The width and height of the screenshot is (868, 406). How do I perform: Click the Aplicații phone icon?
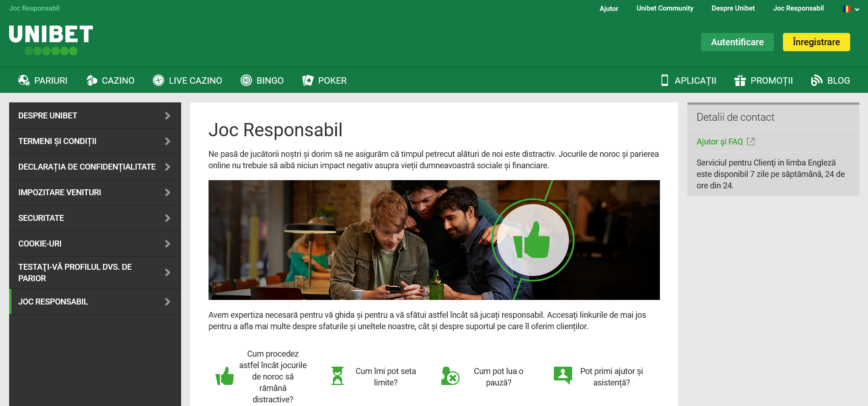tap(664, 80)
